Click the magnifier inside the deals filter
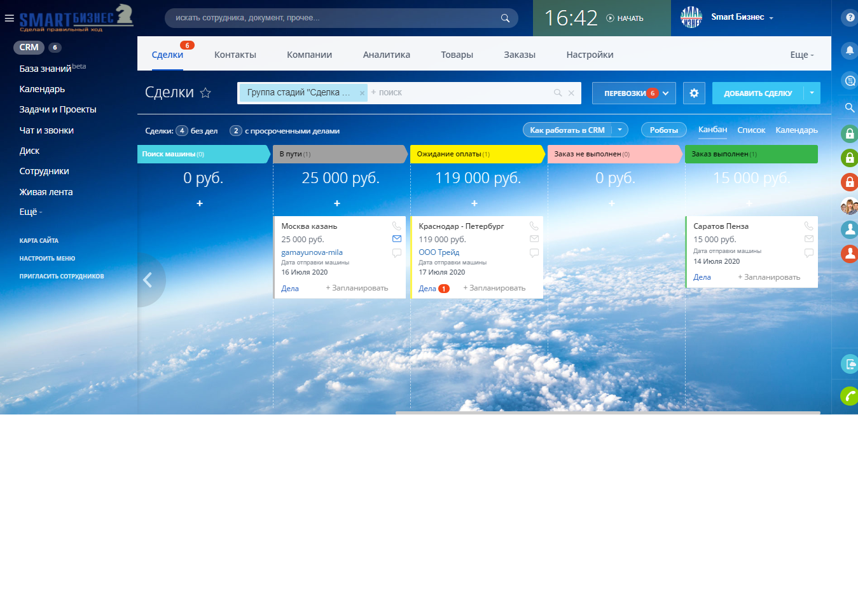 (x=558, y=93)
